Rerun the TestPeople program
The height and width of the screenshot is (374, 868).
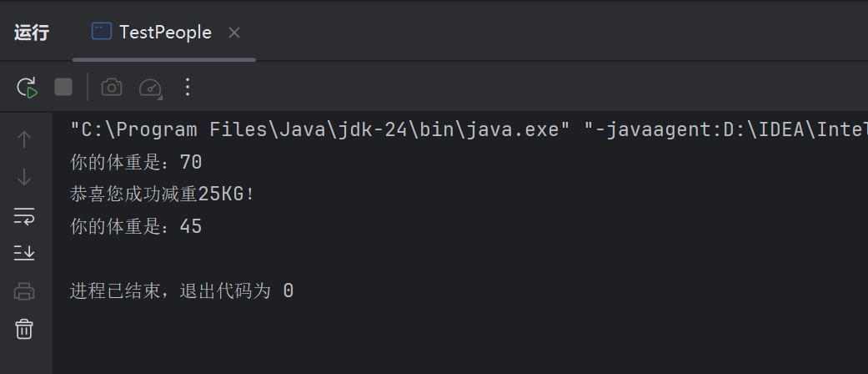[27, 87]
